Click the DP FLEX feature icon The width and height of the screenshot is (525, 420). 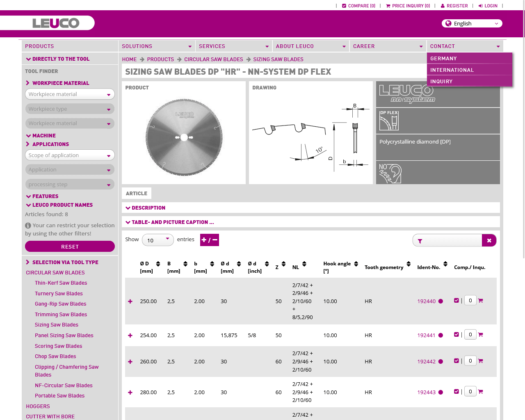click(x=389, y=121)
